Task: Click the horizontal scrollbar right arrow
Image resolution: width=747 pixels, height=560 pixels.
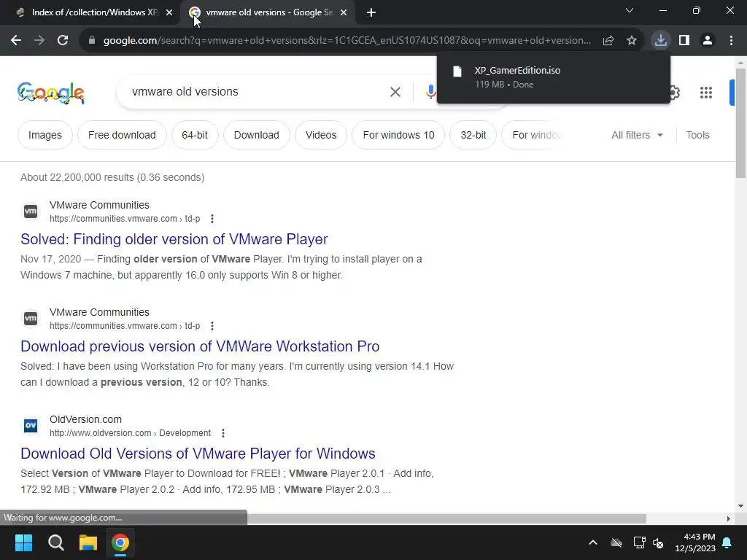Action: point(728,518)
